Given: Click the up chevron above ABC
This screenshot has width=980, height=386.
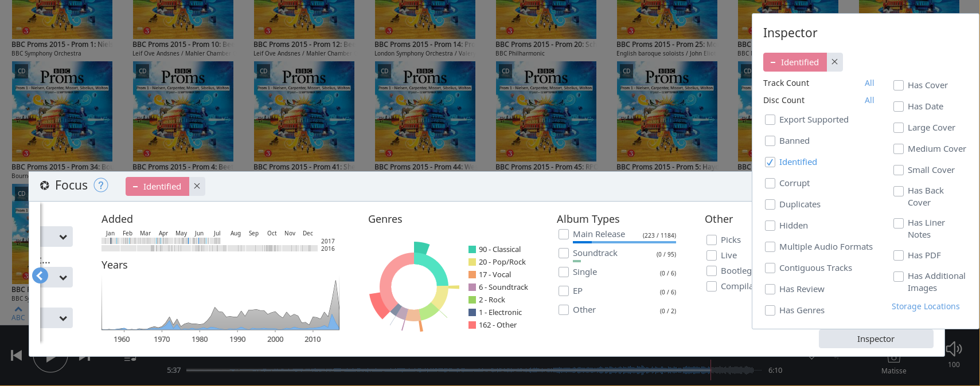Looking at the screenshot, I should point(18,309).
